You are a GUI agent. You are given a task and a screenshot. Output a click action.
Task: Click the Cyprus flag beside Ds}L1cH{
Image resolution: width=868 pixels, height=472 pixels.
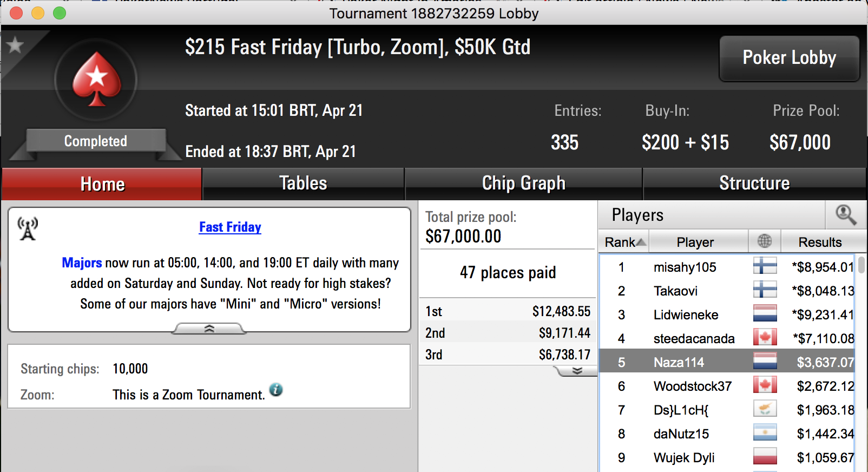coord(765,409)
